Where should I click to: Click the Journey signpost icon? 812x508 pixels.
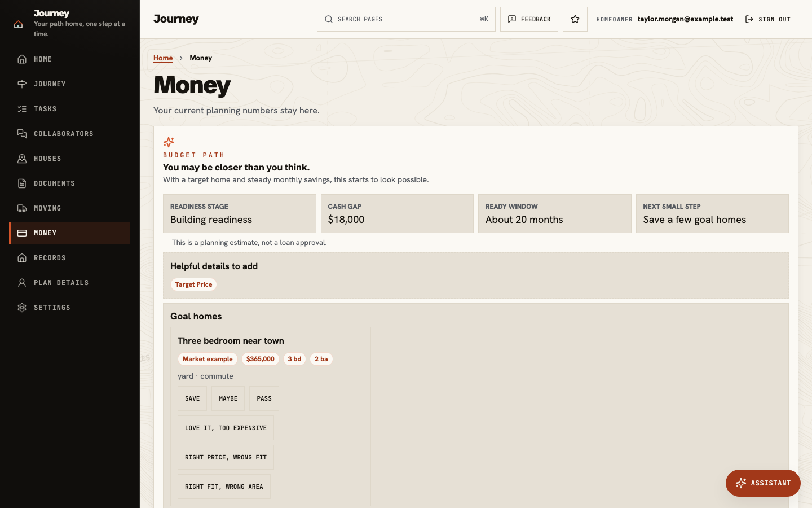click(22, 84)
